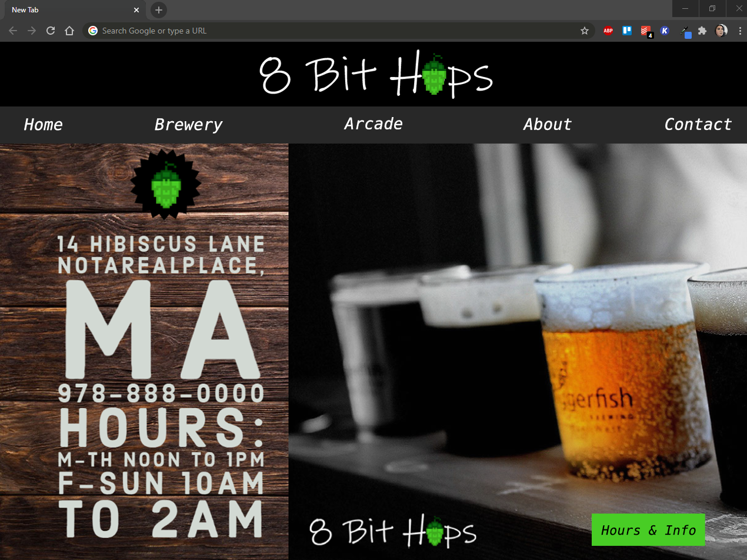Click the green Hours & Info button

[x=648, y=530]
